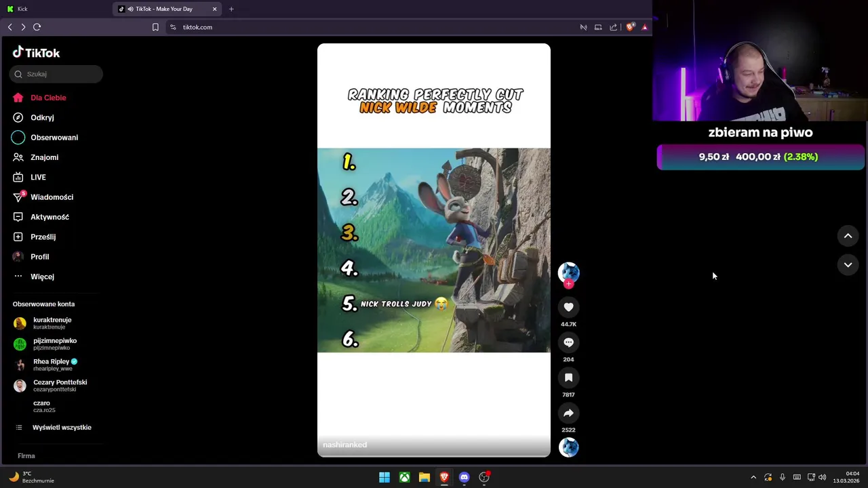868x488 pixels.
Task: Reload the page with the refresh icon
Action: 37,27
